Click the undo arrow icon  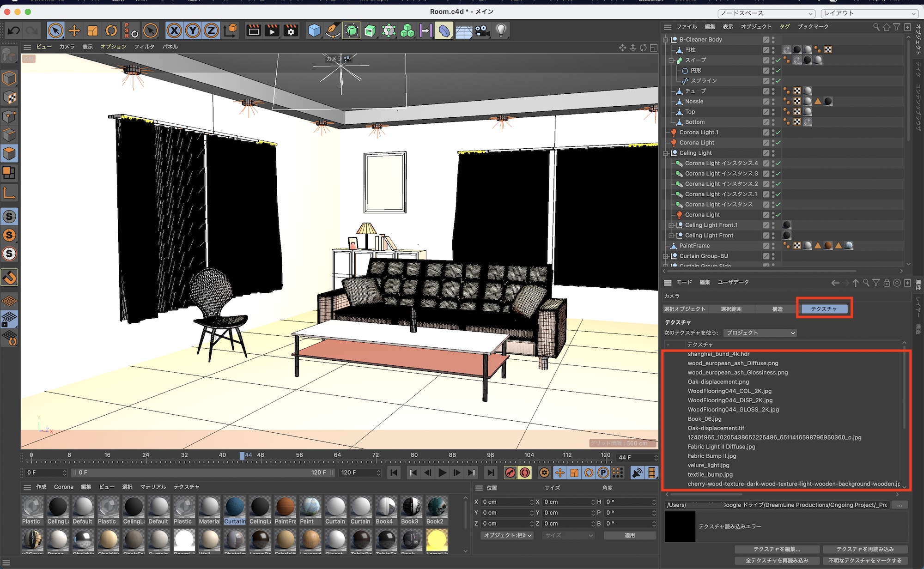tap(13, 31)
